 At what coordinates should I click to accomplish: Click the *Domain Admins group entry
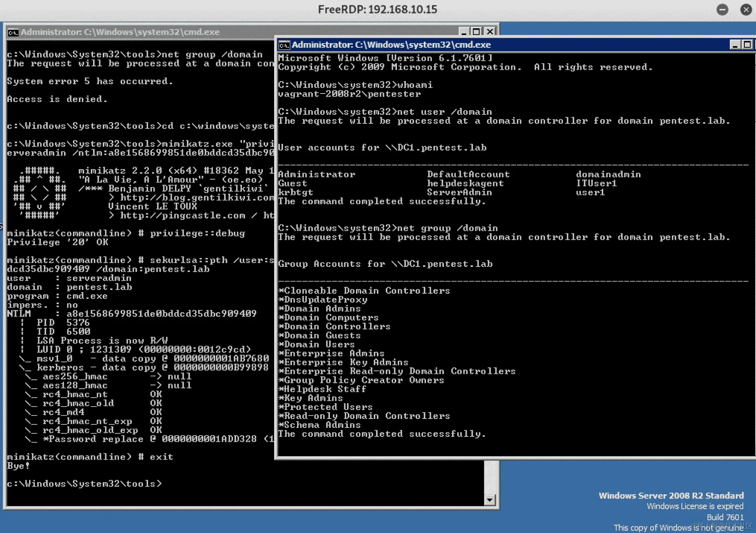coord(320,309)
